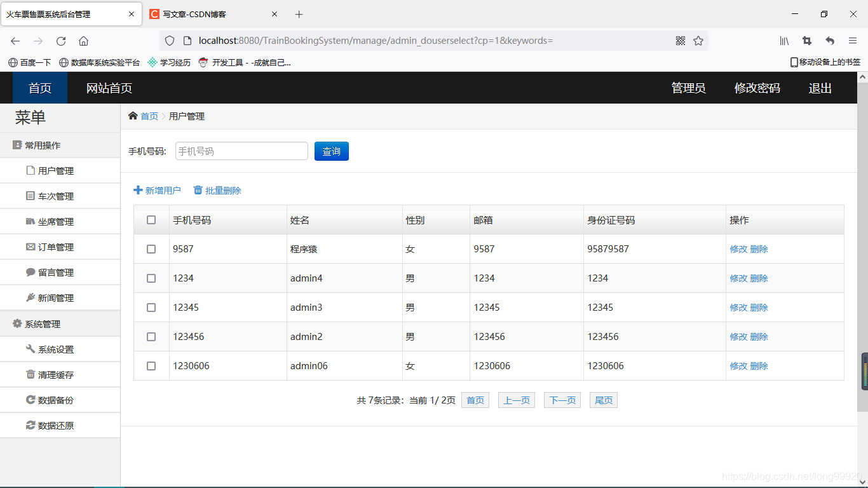
Task: Select 网站首页 in the top navigation bar
Action: tap(109, 88)
